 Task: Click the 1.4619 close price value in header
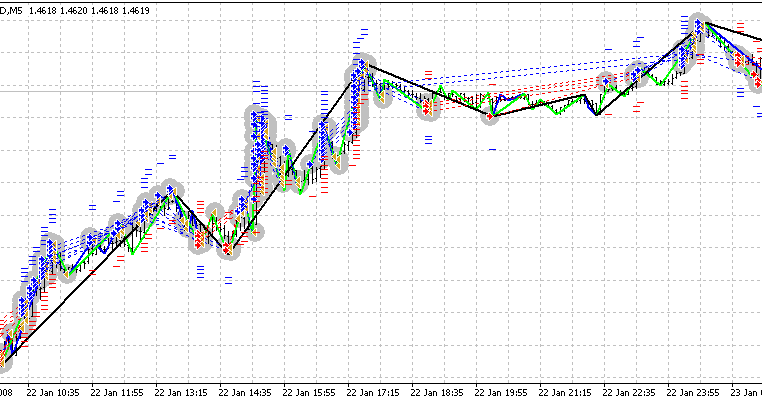coord(136,10)
